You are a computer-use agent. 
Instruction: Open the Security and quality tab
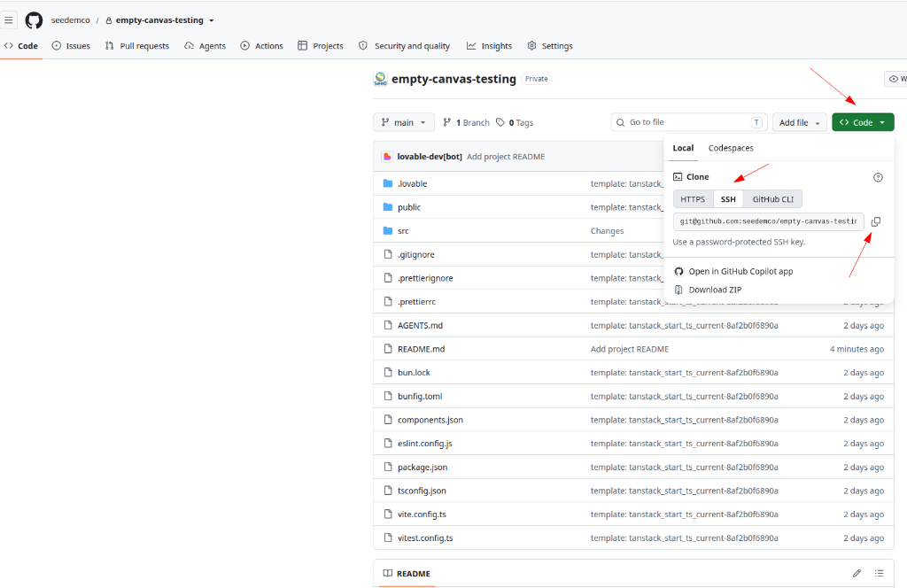[404, 46]
